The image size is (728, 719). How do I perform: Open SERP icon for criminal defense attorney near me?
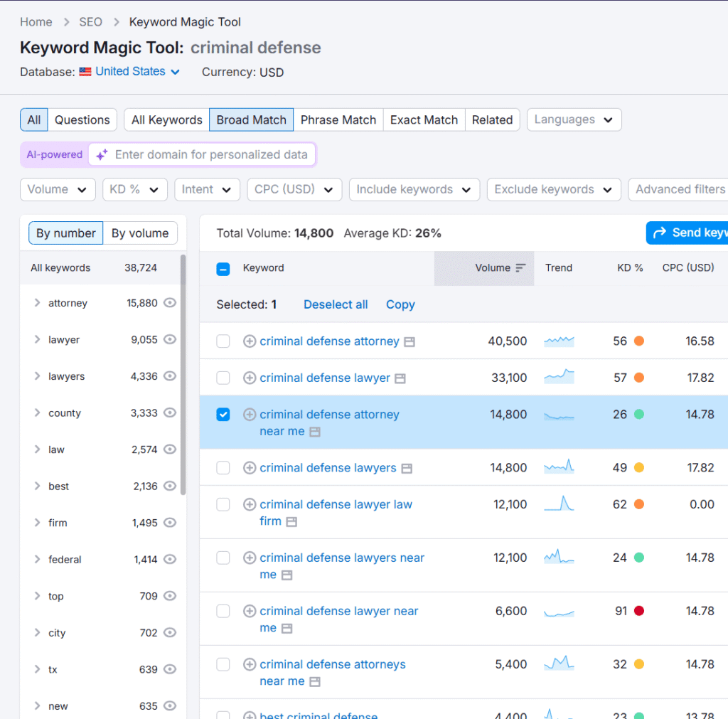(315, 432)
